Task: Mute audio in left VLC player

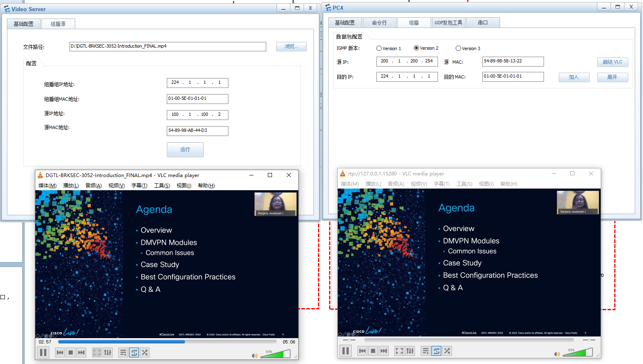Action: click(x=255, y=356)
